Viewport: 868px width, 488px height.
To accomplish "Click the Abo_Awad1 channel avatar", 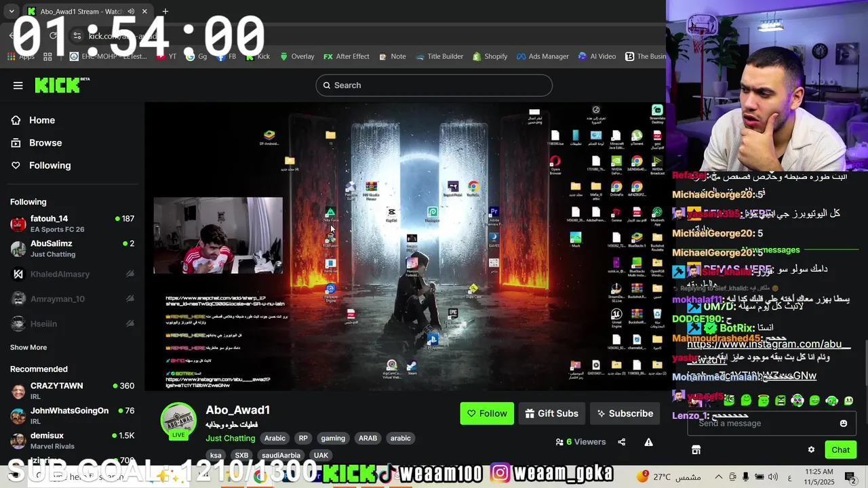I will (179, 420).
